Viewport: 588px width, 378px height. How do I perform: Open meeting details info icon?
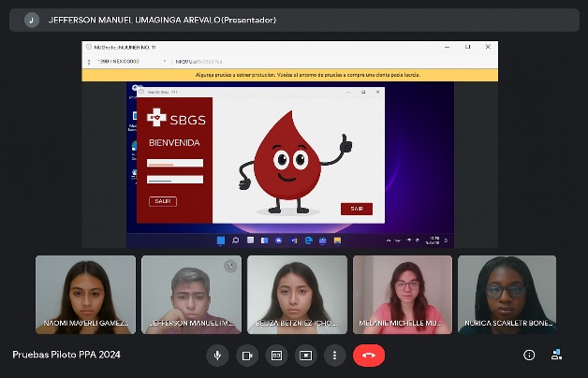pos(529,356)
